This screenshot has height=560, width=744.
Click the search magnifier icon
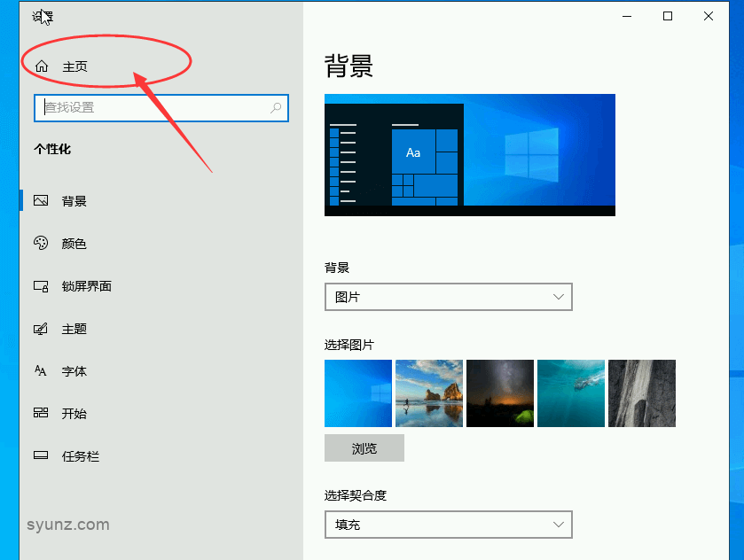(x=276, y=107)
